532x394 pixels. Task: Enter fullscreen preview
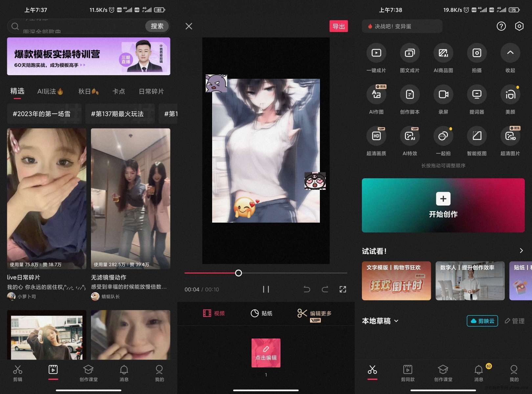point(343,289)
